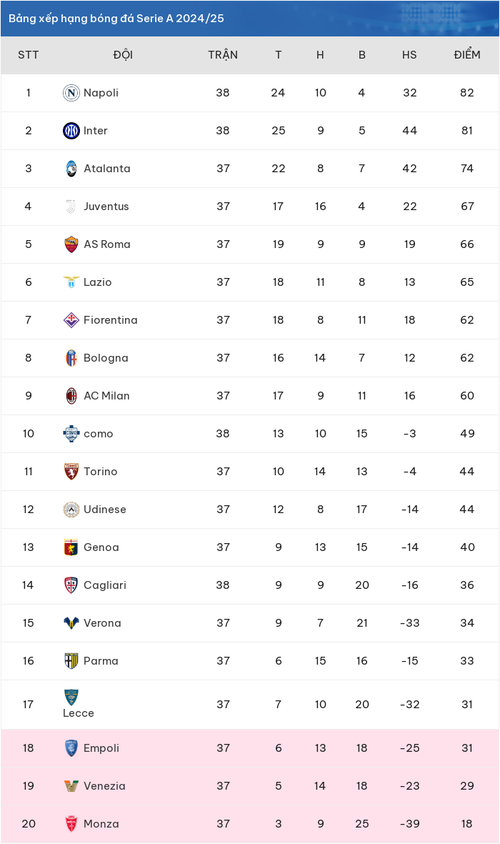The height and width of the screenshot is (844, 500).
Task: Click the Inter club logo
Action: (71, 131)
